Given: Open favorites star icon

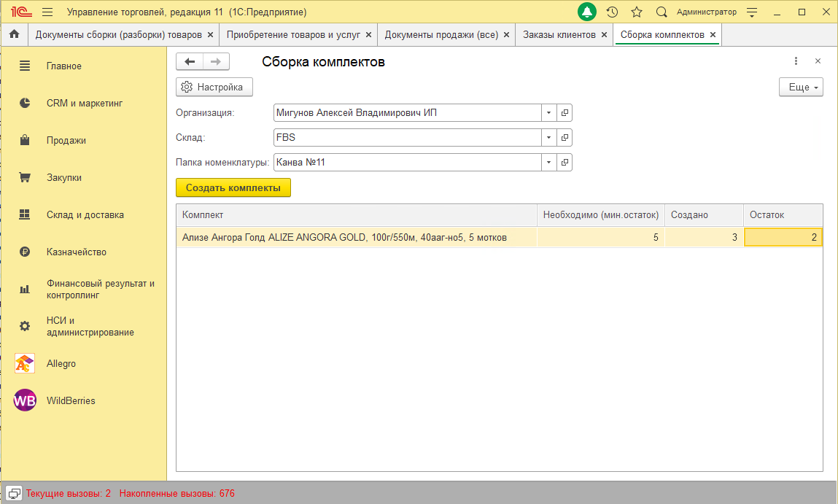Looking at the screenshot, I should 637,12.
